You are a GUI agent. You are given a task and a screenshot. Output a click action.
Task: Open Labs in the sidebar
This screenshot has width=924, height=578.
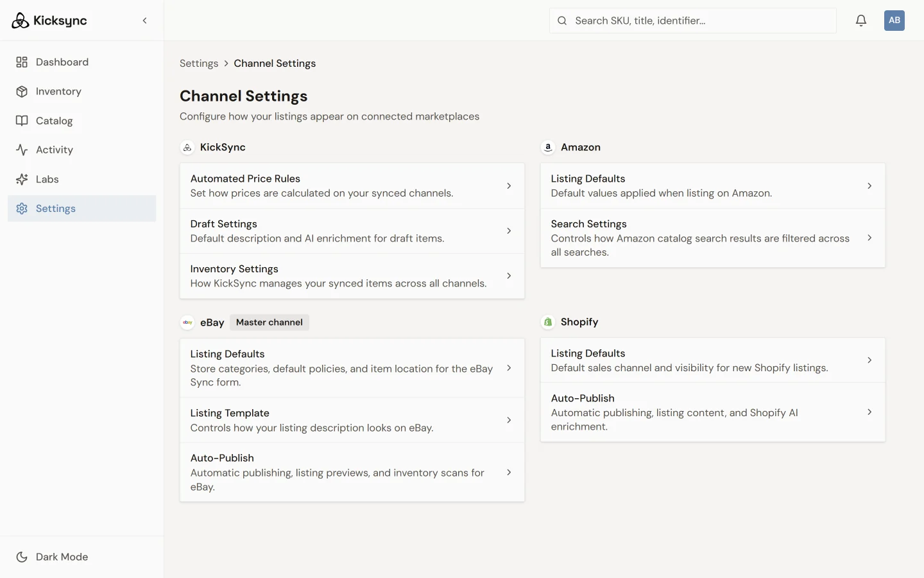pos(81,179)
